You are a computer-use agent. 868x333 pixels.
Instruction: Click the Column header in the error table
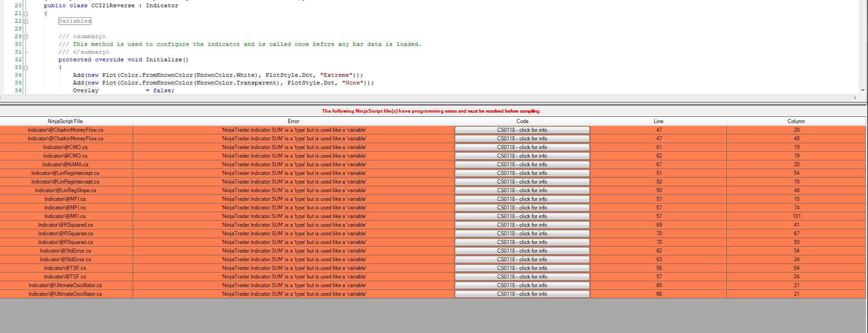796,121
